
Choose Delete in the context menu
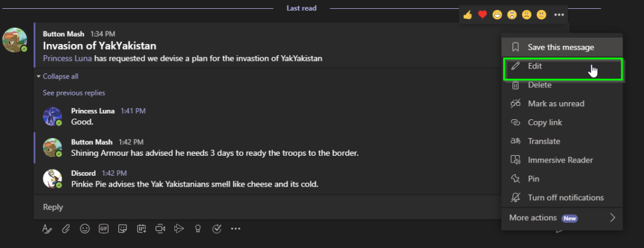pyautogui.click(x=562, y=85)
